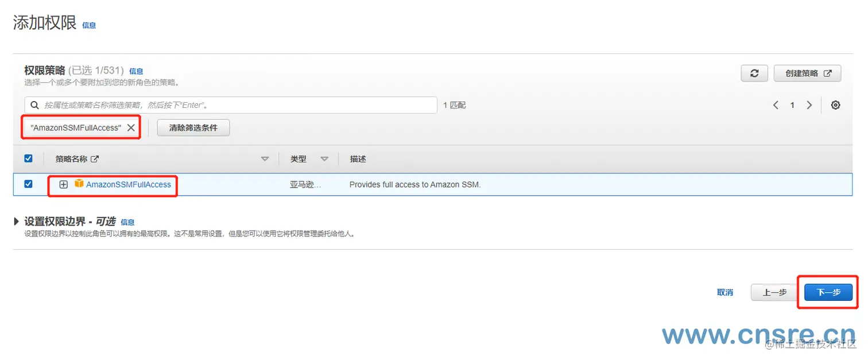This screenshot has width=868, height=361.
Task: Click the external link icon next to 策略名称 header
Action: click(x=94, y=159)
